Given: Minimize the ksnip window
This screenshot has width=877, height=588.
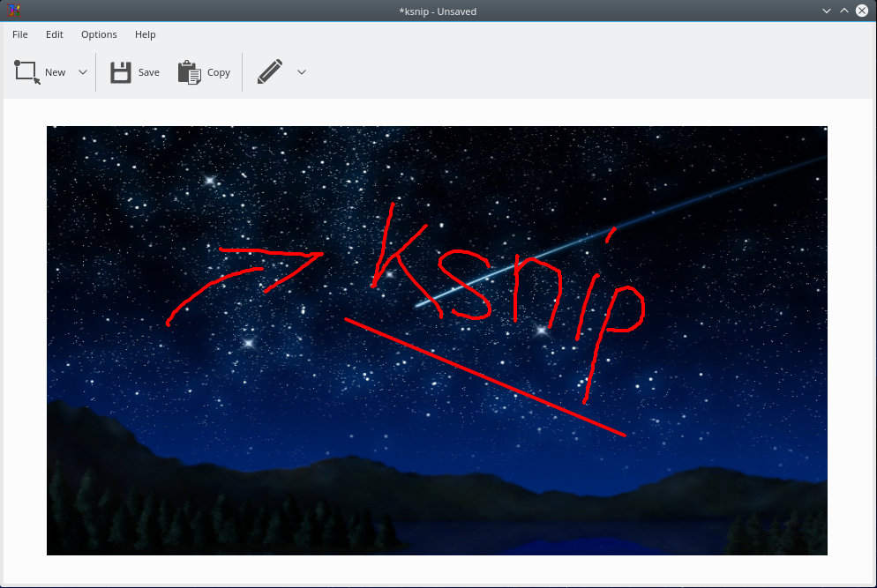Looking at the screenshot, I should tap(826, 11).
